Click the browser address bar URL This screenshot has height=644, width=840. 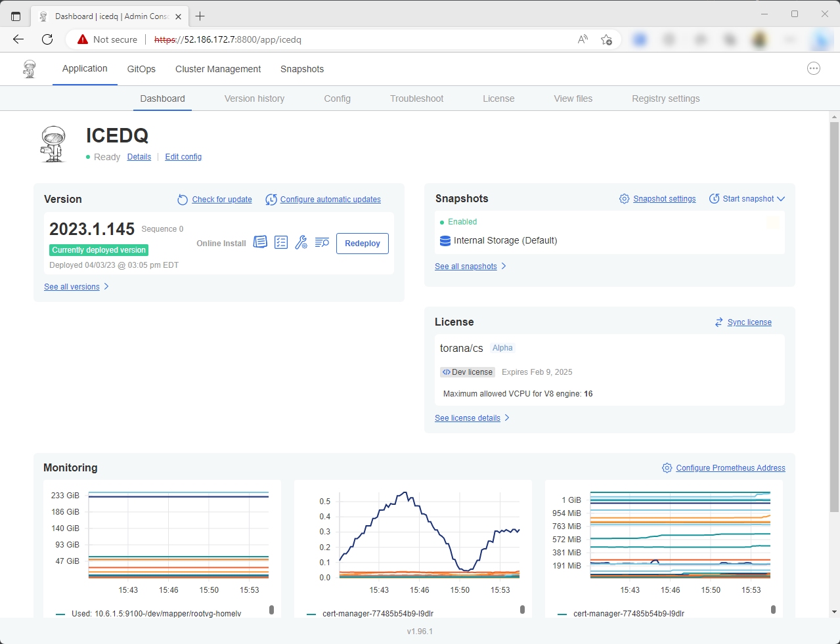point(228,39)
